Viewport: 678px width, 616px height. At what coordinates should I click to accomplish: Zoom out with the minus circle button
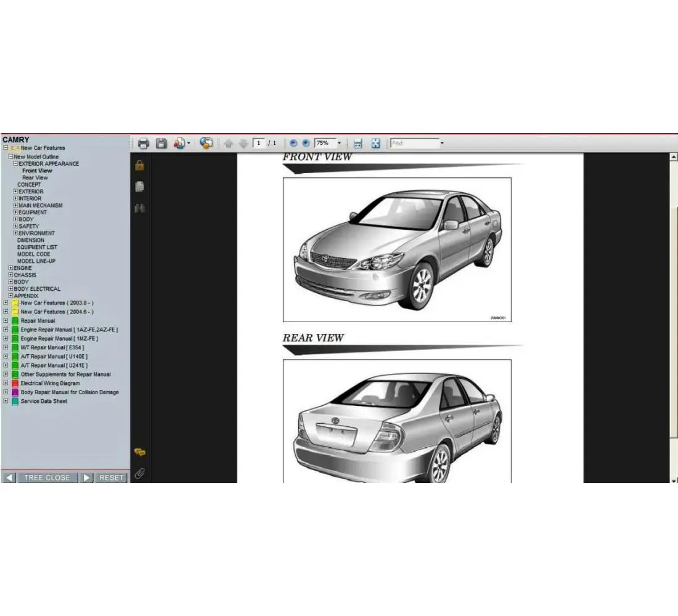tap(293, 143)
